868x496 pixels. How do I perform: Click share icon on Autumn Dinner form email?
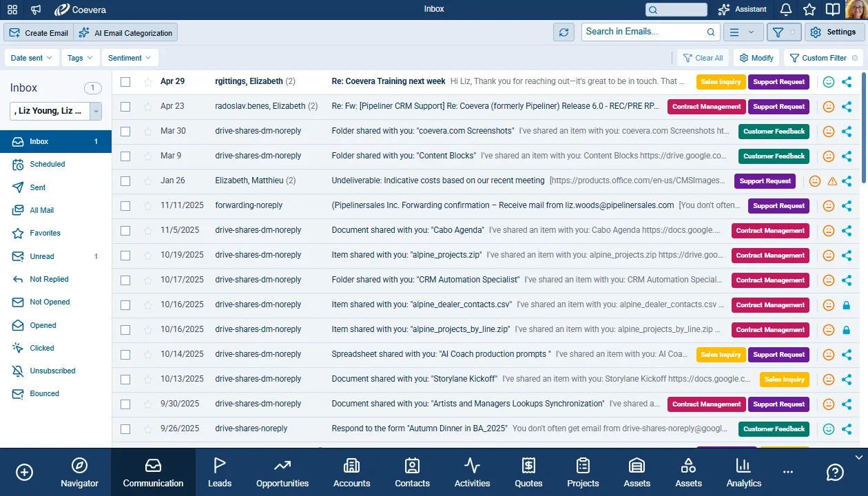coord(847,429)
